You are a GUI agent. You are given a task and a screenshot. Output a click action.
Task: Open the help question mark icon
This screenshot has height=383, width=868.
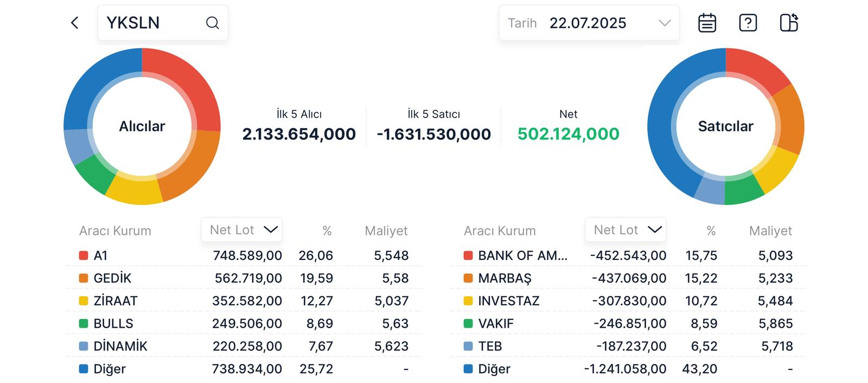click(x=748, y=23)
